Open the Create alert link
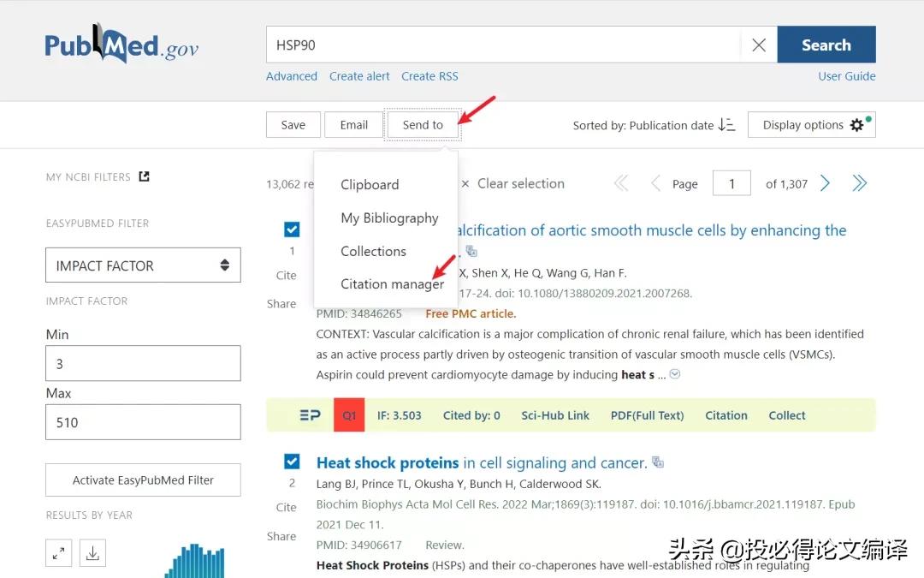The width and height of the screenshot is (924, 578). click(x=359, y=76)
